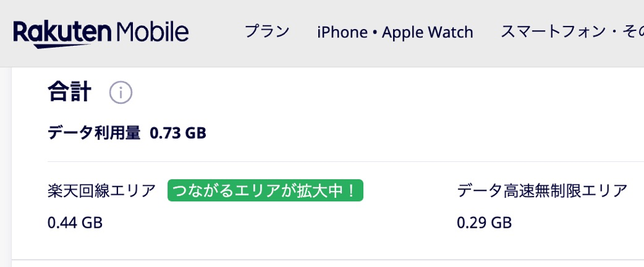644x267 pixels.
Task: Click the green つながるエリアが拡大中！ badge
Action: tap(265, 191)
